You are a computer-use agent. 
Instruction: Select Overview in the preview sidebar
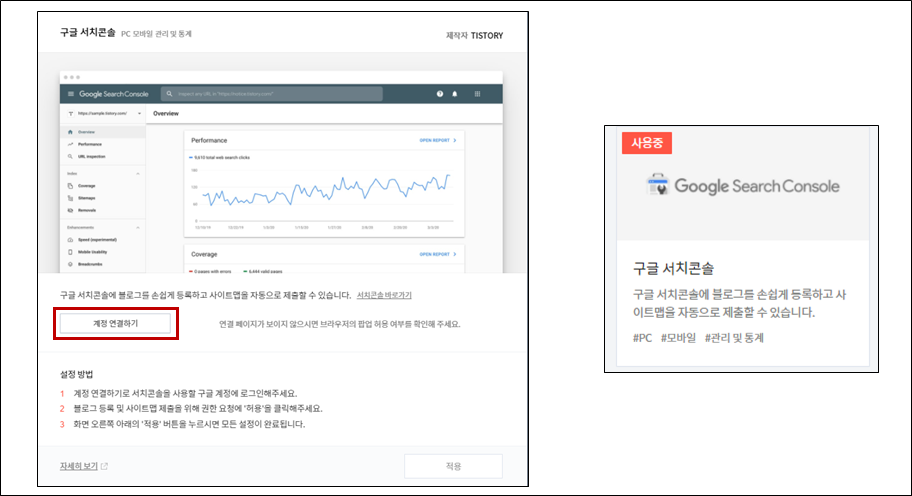[102, 132]
